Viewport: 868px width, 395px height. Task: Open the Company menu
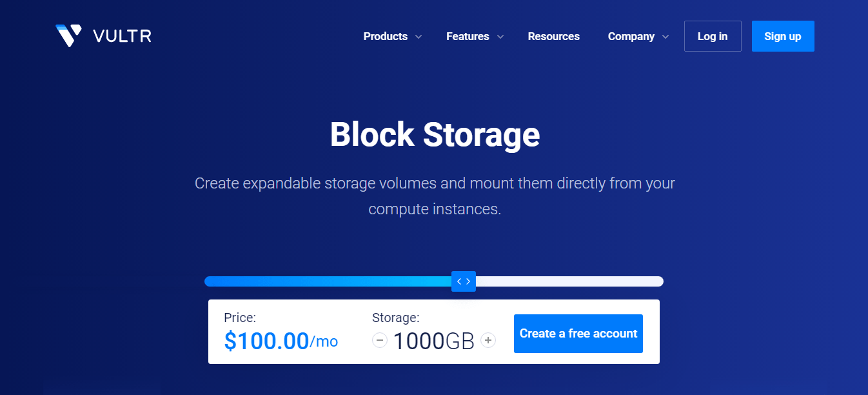click(631, 37)
